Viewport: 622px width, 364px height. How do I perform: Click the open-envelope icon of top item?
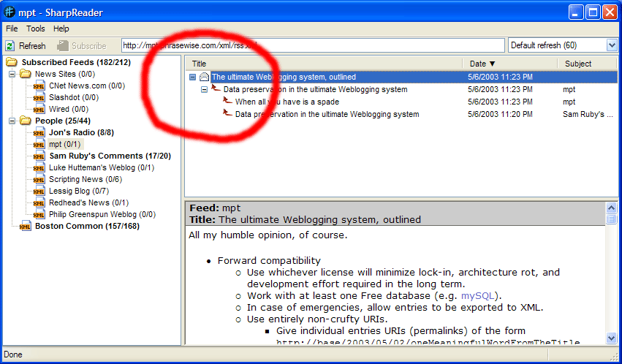click(x=204, y=77)
